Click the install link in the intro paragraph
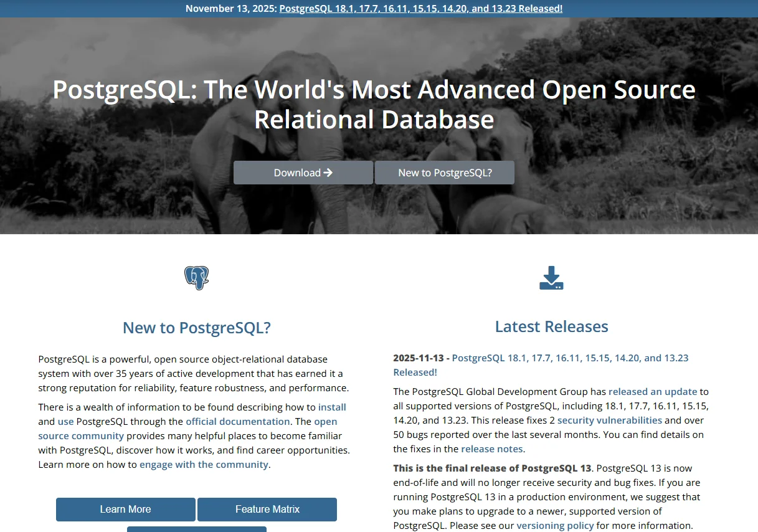758x532 pixels. [x=332, y=407]
